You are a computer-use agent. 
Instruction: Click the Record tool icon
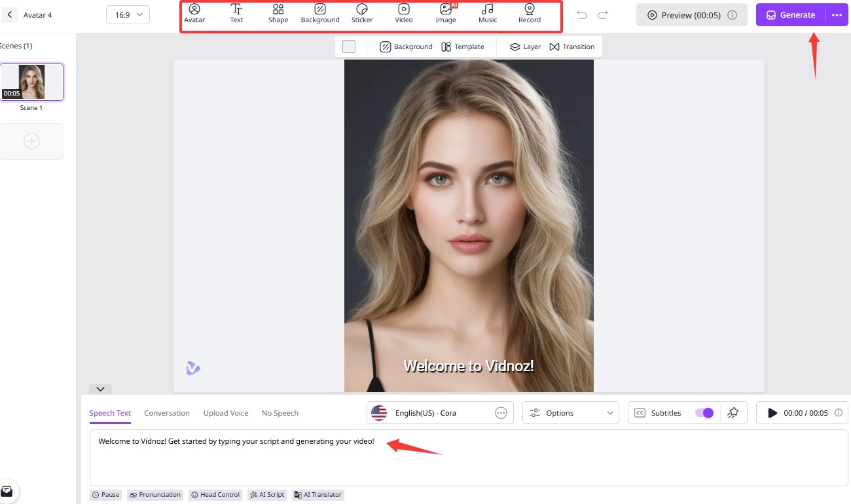pyautogui.click(x=530, y=13)
